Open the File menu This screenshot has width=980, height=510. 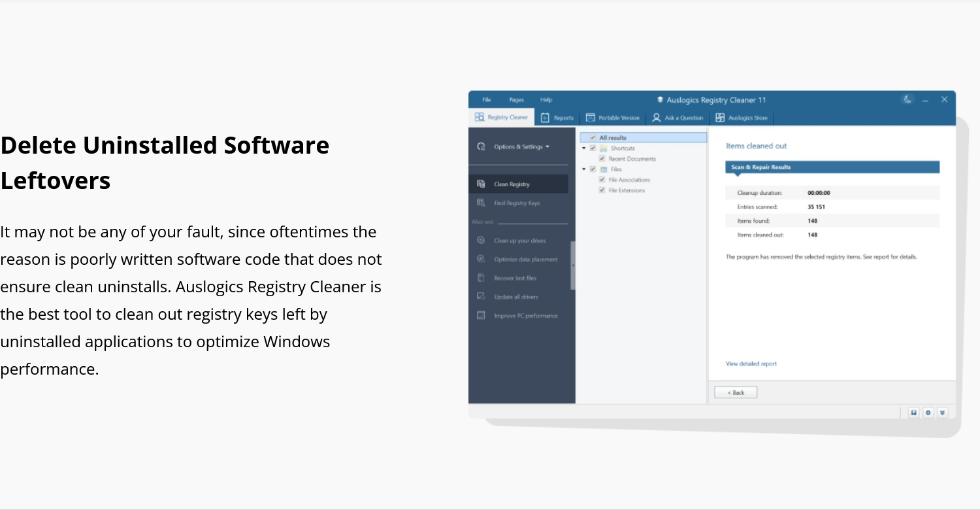point(487,100)
